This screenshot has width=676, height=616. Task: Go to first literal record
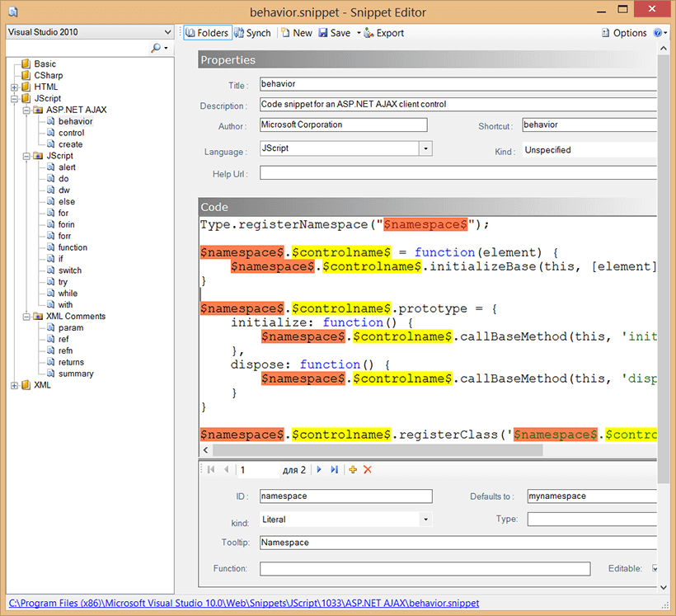pos(211,470)
